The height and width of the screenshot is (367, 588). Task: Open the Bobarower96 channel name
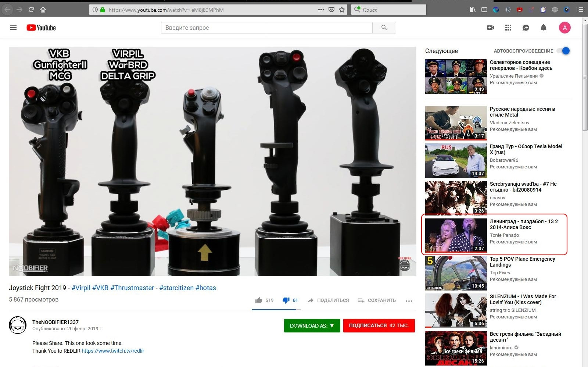[504, 160]
